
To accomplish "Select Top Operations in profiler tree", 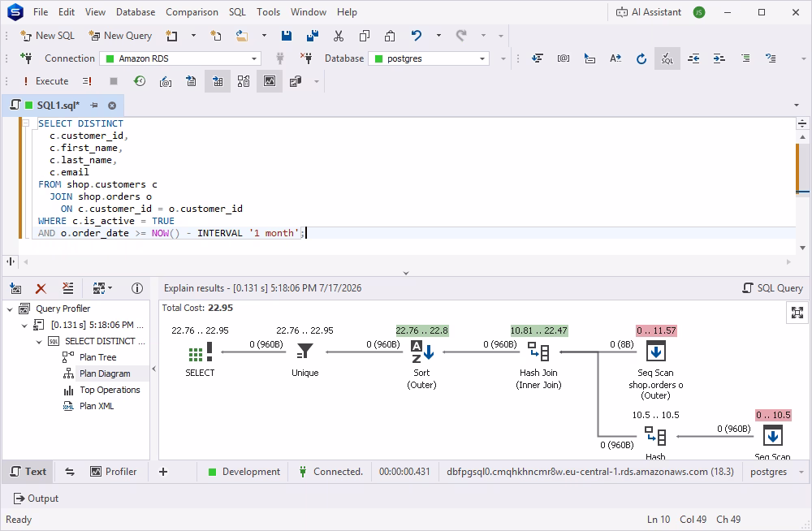I will tap(110, 390).
